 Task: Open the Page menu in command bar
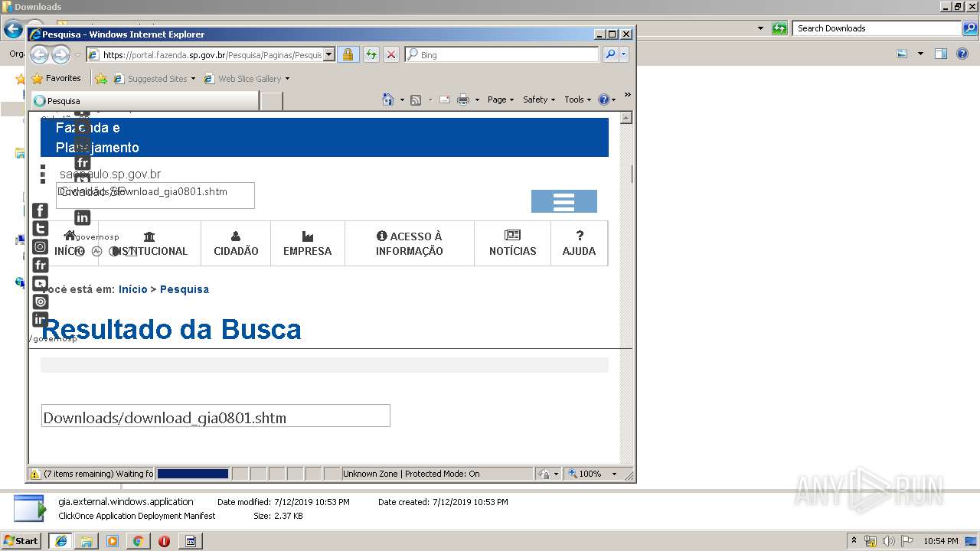501,99
